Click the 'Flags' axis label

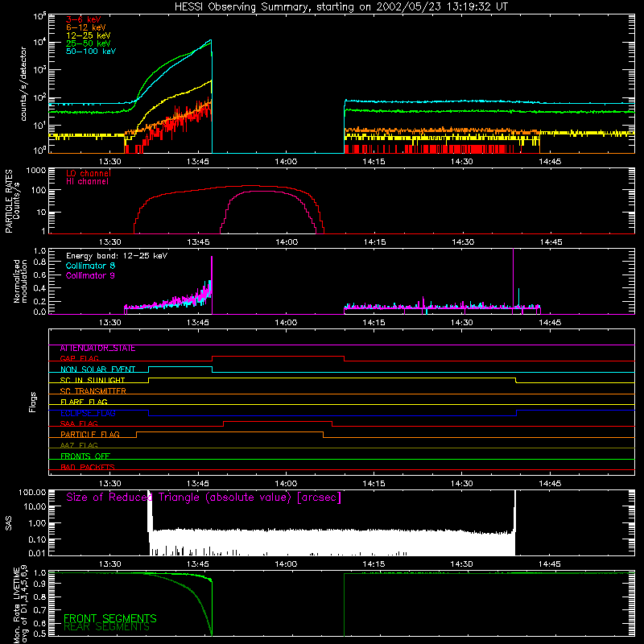pos(33,402)
